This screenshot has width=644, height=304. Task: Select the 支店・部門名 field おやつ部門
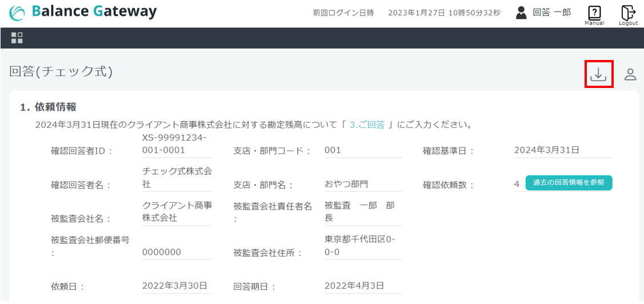363,184
